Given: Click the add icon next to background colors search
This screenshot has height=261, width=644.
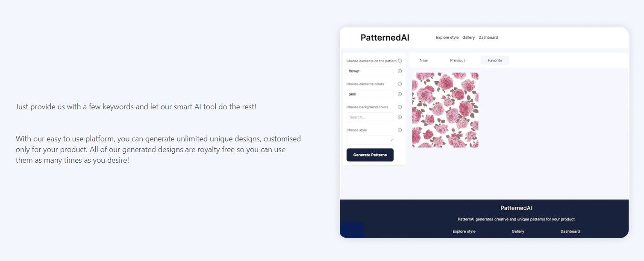Looking at the screenshot, I should point(400,117).
